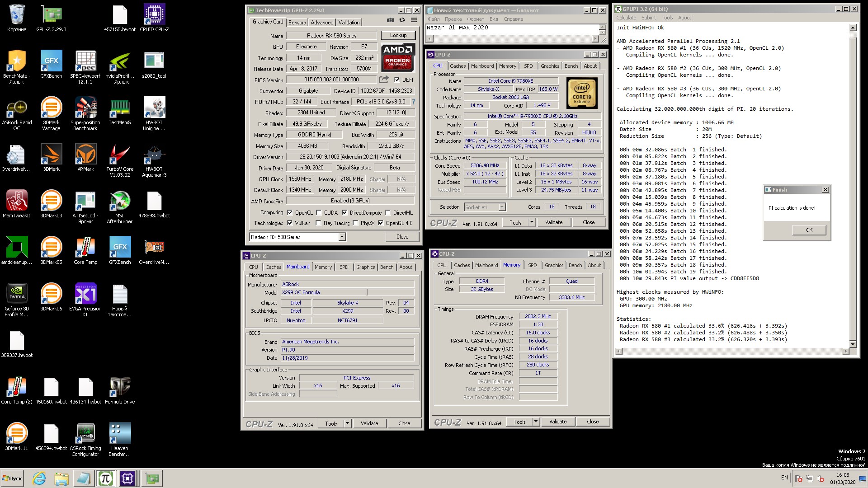The height and width of the screenshot is (488, 868).
Task: Toggle the CUDA checkbox
Action: click(319, 212)
